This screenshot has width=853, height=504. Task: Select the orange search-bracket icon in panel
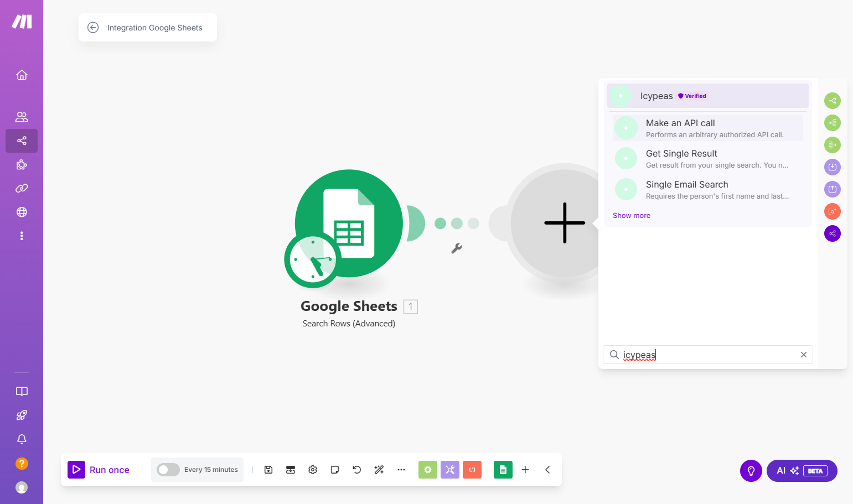pos(833,211)
